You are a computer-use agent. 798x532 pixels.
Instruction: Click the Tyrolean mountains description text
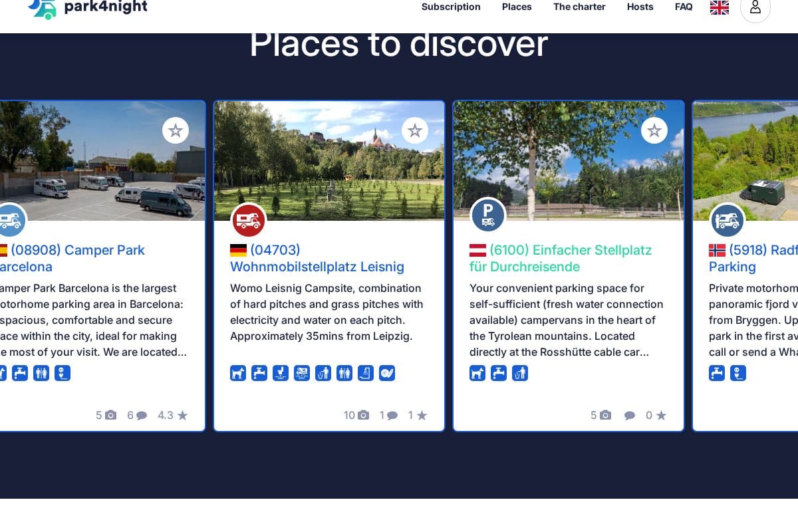point(567,320)
